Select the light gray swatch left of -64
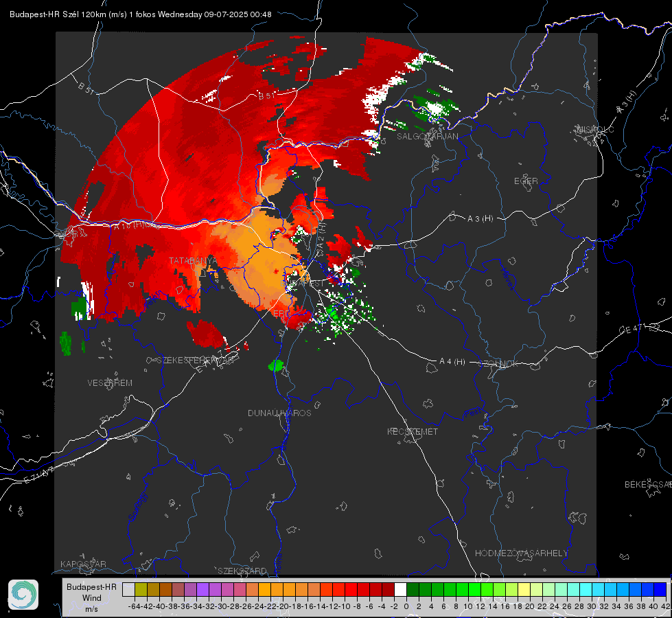 (x=128, y=590)
